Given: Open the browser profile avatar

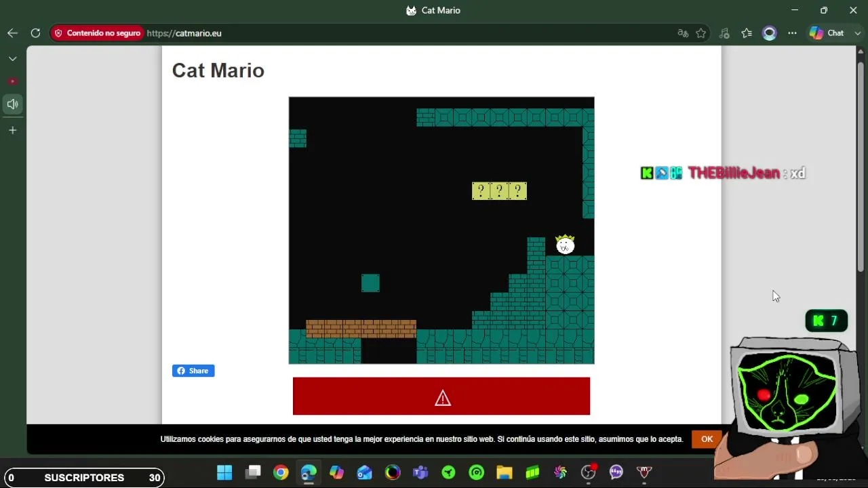Looking at the screenshot, I should [769, 33].
